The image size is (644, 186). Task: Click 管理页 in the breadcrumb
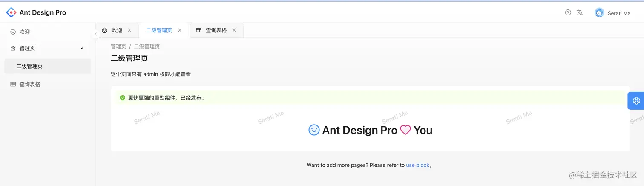pos(118,46)
